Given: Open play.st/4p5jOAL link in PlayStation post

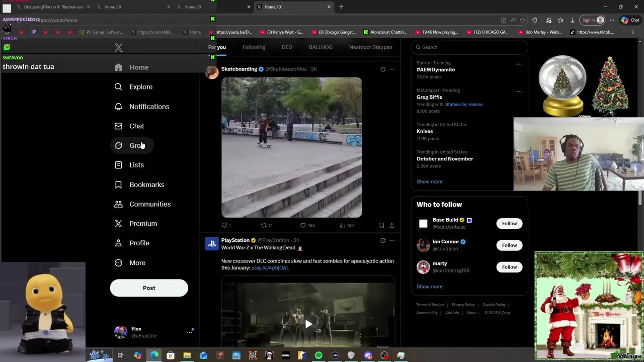Looking at the screenshot, I should (270, 268).
